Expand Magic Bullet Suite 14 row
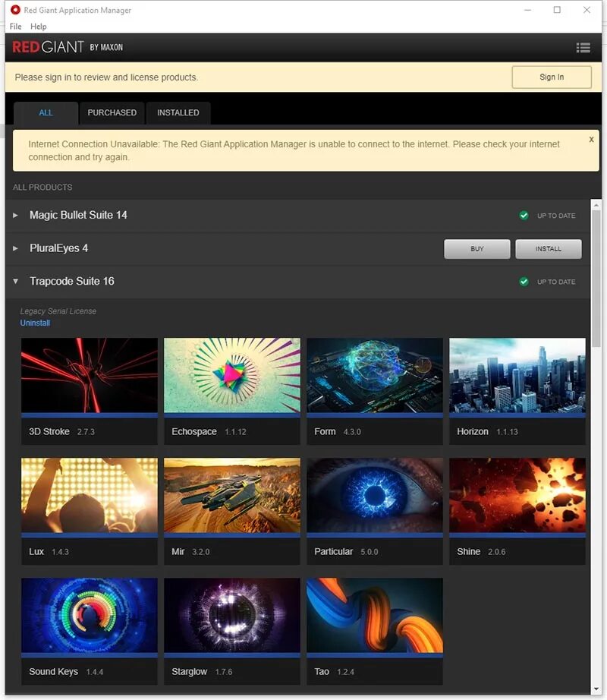The image size is (607, 700). click(x=16, y=215)
